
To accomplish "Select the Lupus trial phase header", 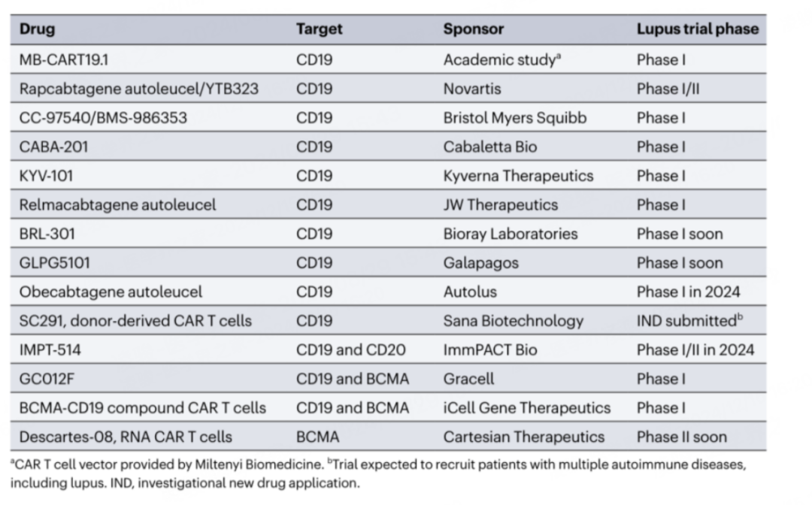I will tap(697, 29).
